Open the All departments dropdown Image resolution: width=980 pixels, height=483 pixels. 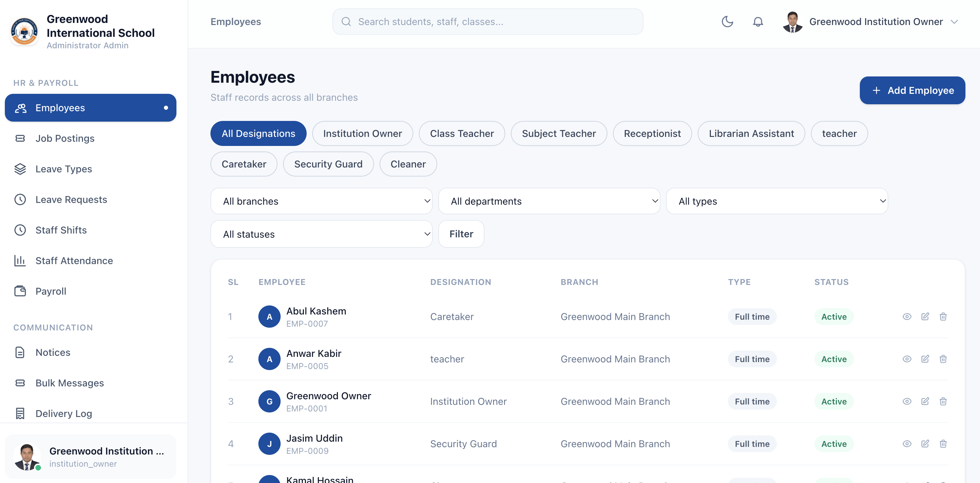coord(549,201)
